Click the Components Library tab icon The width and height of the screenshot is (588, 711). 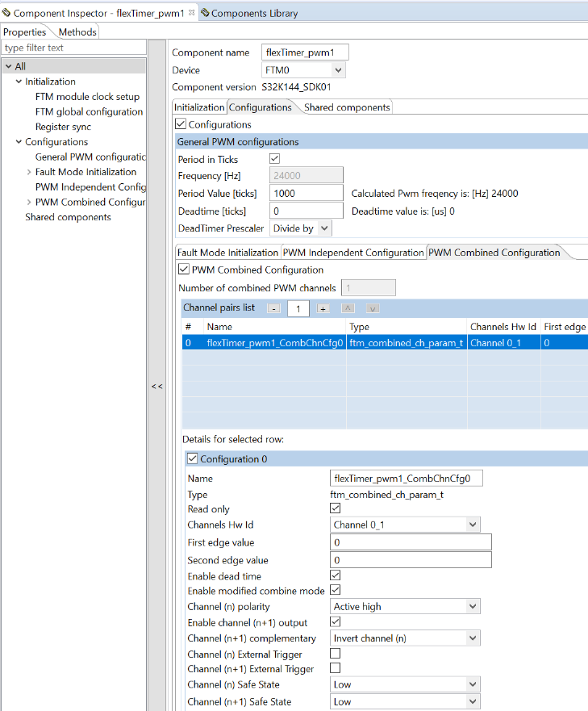pos(205,13)
